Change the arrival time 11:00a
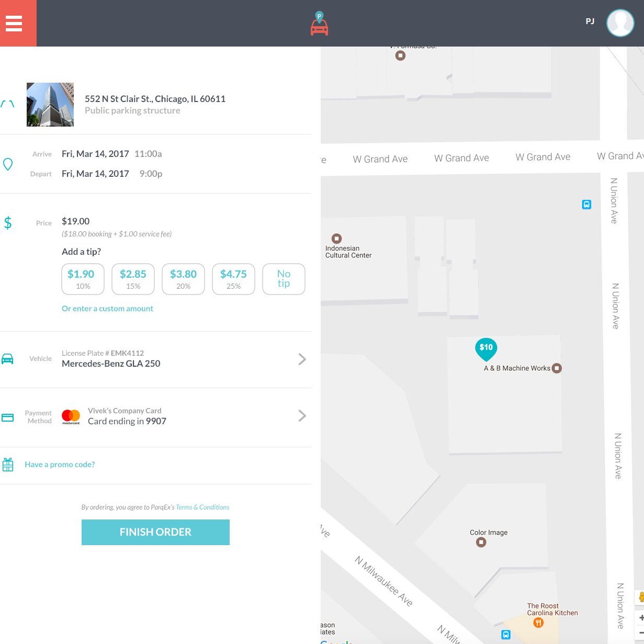Screen dimensions: 644x644 coord(148,154)
